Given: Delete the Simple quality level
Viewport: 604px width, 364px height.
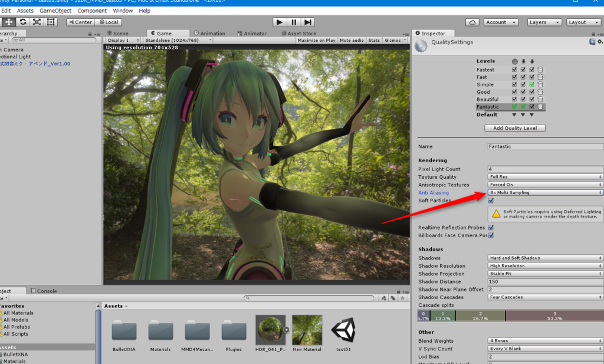Looking at the screenshot, I should pyautogui.click(x=540, y=84).
